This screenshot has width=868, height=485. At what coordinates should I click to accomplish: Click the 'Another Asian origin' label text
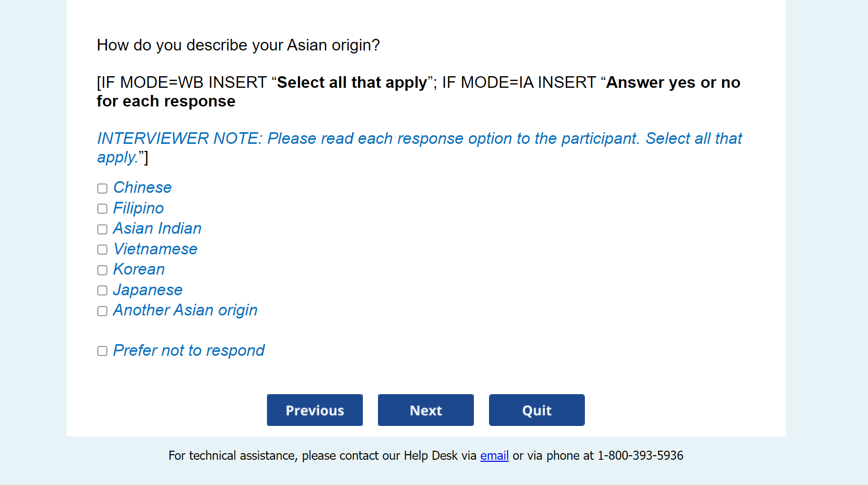(185, 310)
